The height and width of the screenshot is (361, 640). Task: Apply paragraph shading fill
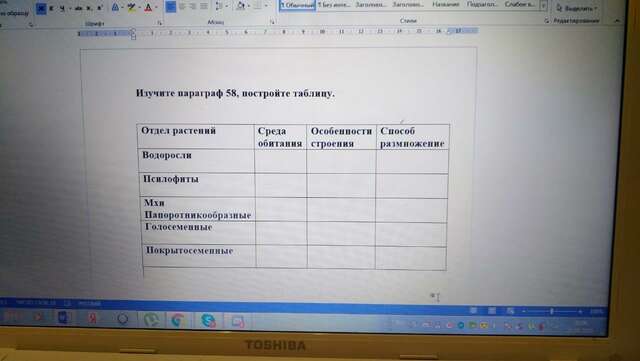[x=241, y=6]
